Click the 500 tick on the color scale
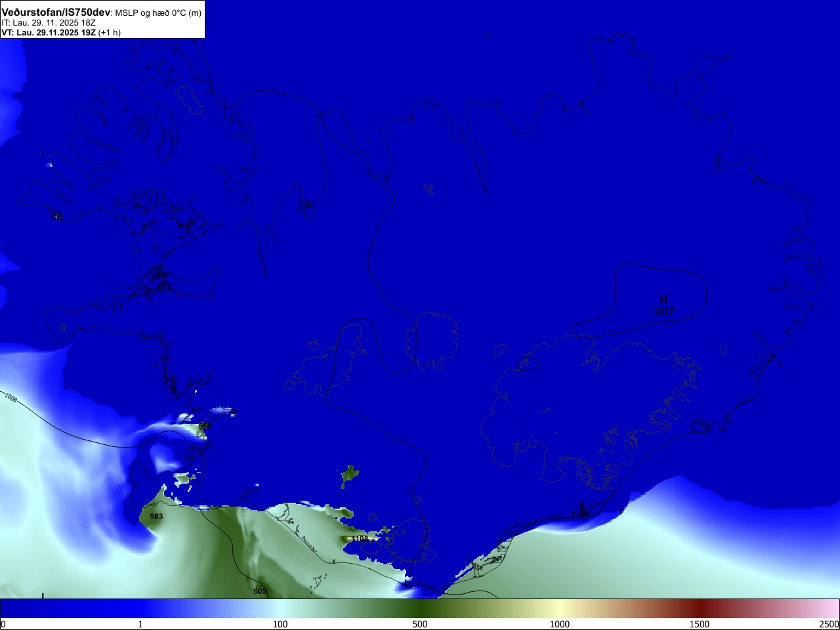This screenshot has height=630, width=840. pos(420,624)
